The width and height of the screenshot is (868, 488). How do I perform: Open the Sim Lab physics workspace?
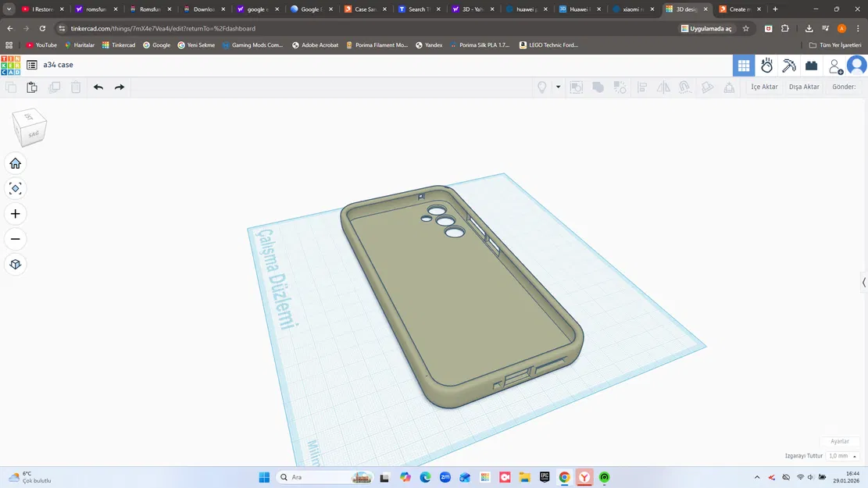point(766,66)
